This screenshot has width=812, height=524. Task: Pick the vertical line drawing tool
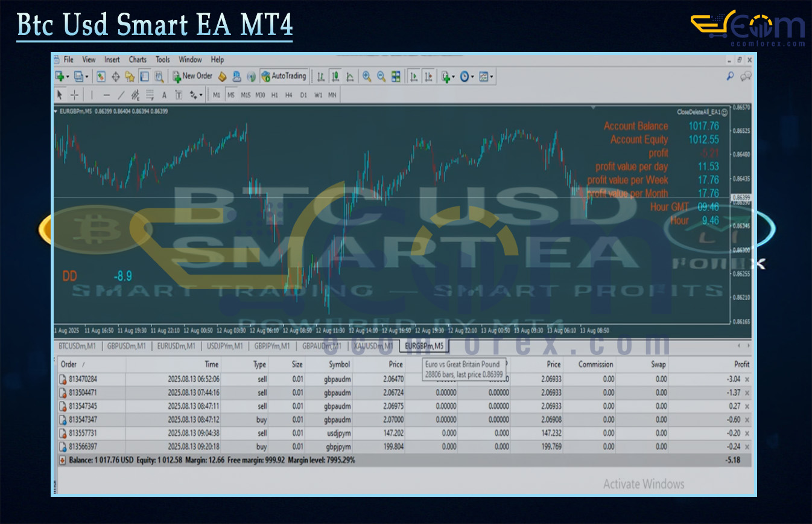point(92,95)
